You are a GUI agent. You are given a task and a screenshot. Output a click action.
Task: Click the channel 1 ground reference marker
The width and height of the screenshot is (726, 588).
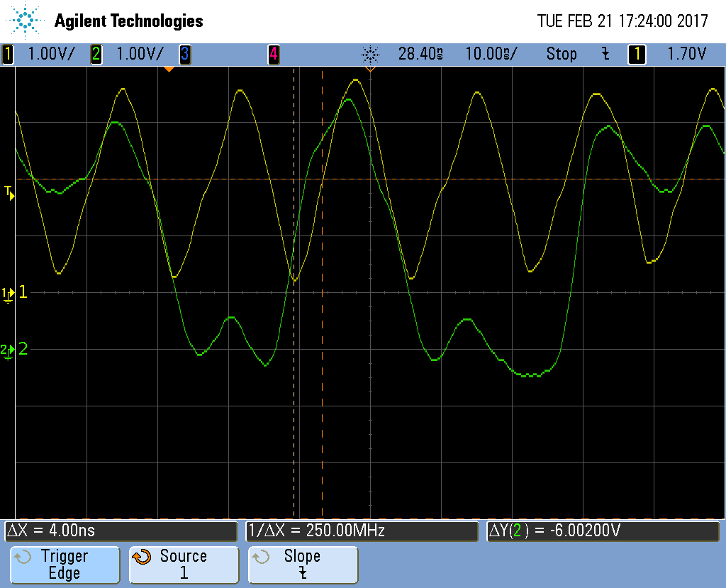coord(9,293)
